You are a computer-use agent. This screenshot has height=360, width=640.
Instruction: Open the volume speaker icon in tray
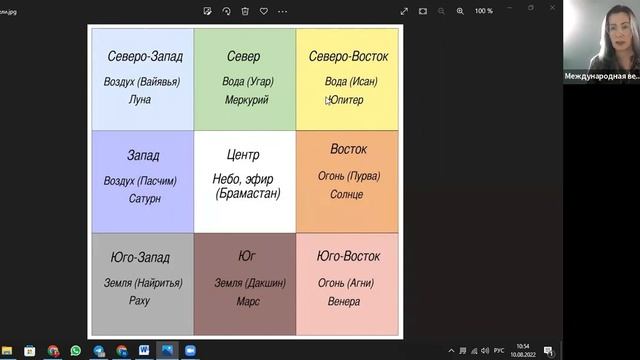tap(485, 351)
